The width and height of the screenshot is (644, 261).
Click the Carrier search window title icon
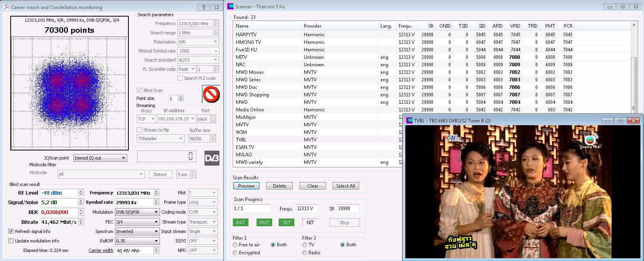coord(6,7)
